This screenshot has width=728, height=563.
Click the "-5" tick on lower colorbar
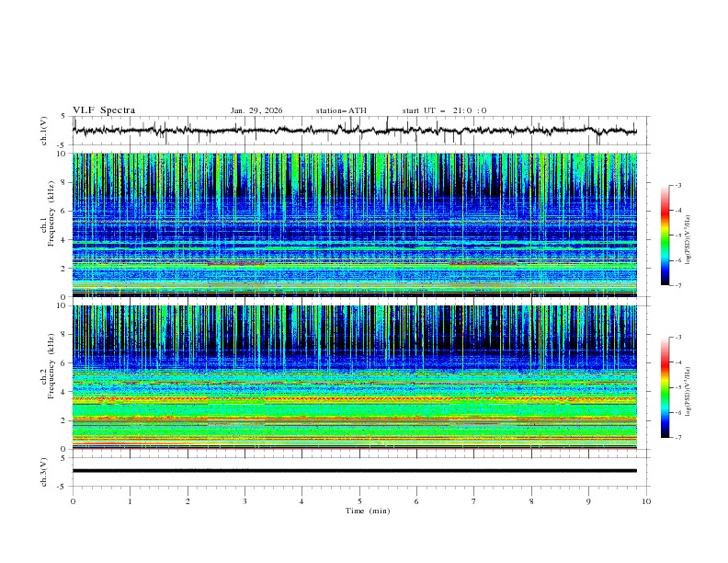(x=677, y=387)
